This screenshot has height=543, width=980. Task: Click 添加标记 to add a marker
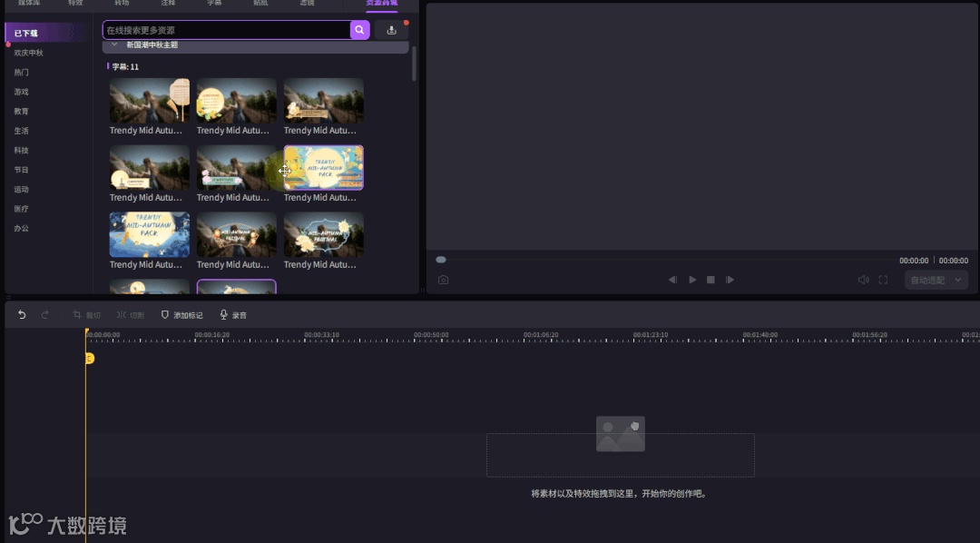[181, 315]
